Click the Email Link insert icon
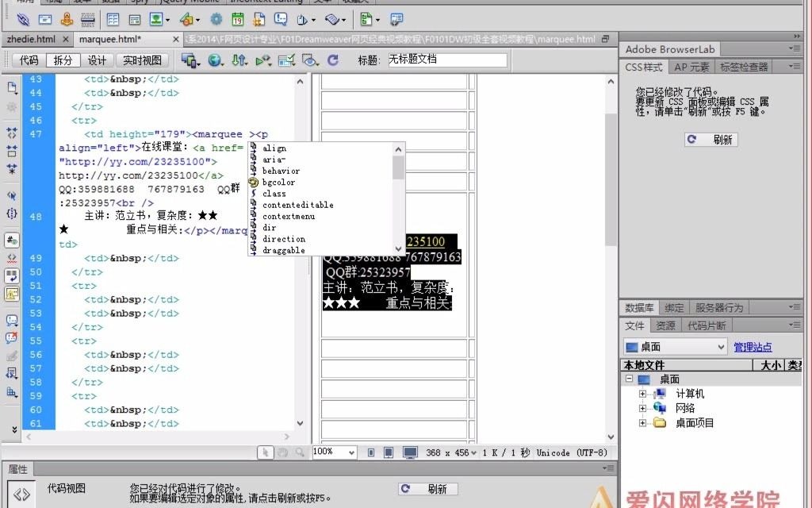 45,20
